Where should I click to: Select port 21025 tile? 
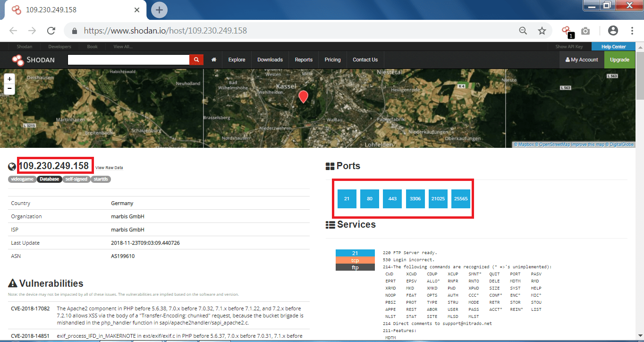[438, 199]
